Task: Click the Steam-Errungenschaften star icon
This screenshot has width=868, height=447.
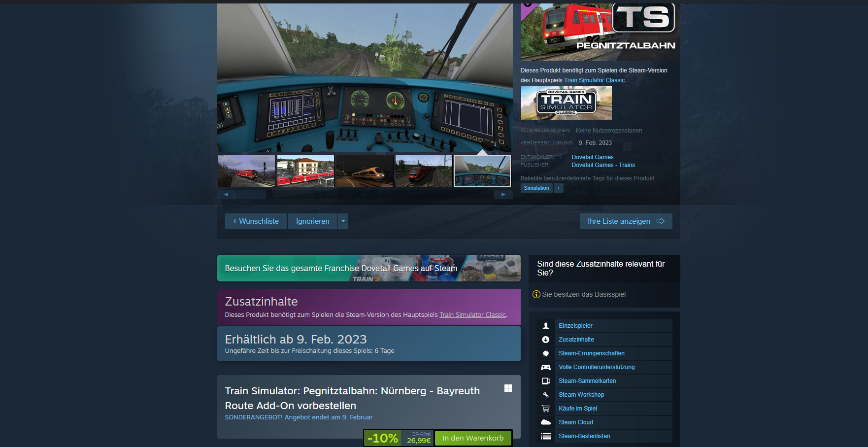Action: [545, 353]
